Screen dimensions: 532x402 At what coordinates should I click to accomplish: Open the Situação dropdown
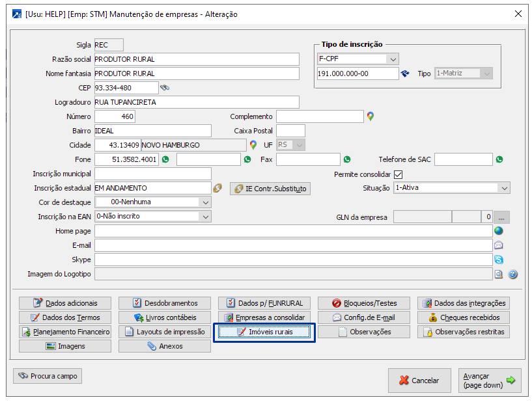(x=504, y=188)
